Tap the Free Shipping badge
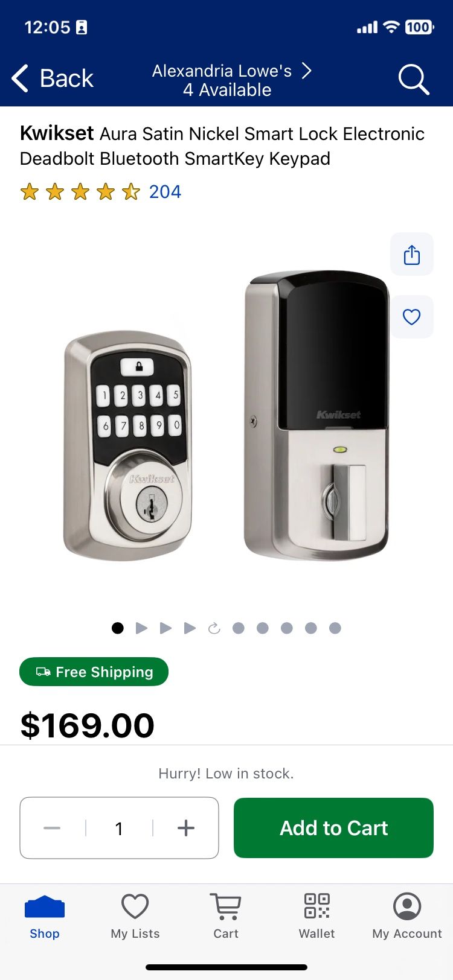The height and width of the screenshot is (980, 453). tap(94, 672)
